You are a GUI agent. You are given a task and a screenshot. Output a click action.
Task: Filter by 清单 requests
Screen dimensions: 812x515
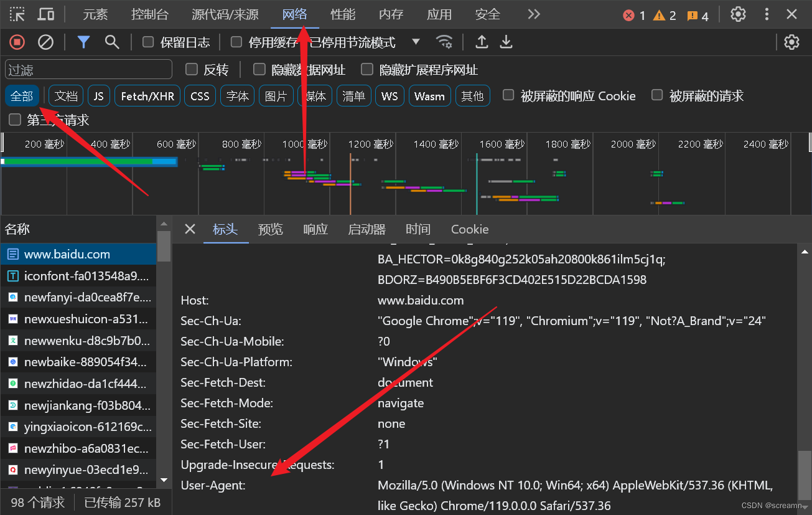(354, 96)
